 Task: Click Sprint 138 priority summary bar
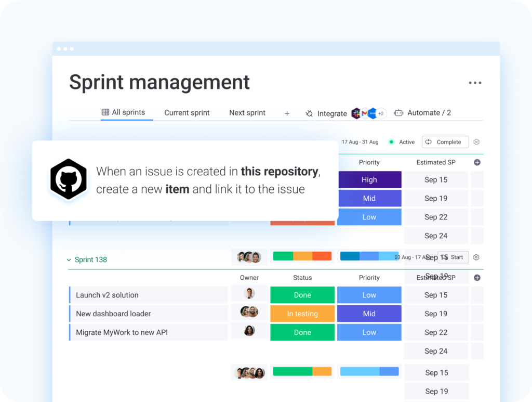pos(369,256)
